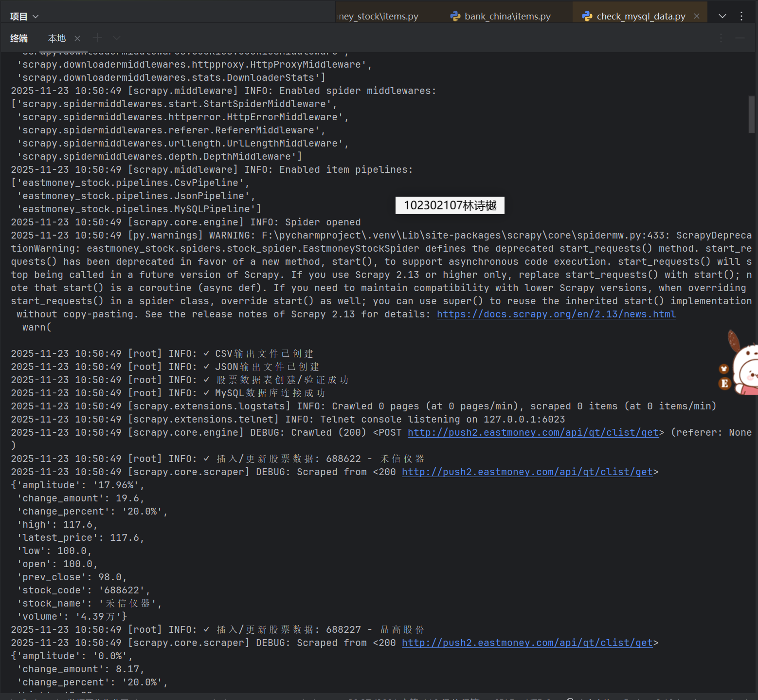Click the 'eastmoney_stock.pipelines.MySQLPipeline' line
Viewport: 758px width, 700px height.
pyautogui.click(x=139, y=209)
